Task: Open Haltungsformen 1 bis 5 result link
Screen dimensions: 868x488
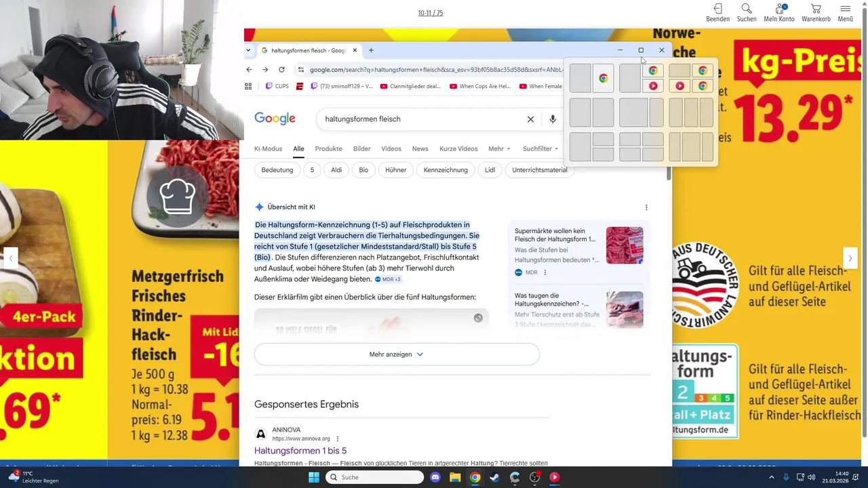Action: pos(300,451)
